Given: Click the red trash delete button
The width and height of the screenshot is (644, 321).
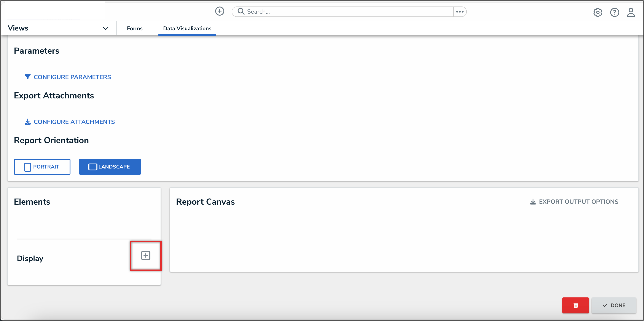Looking at the screenshot, I should (x=575, y=305).
